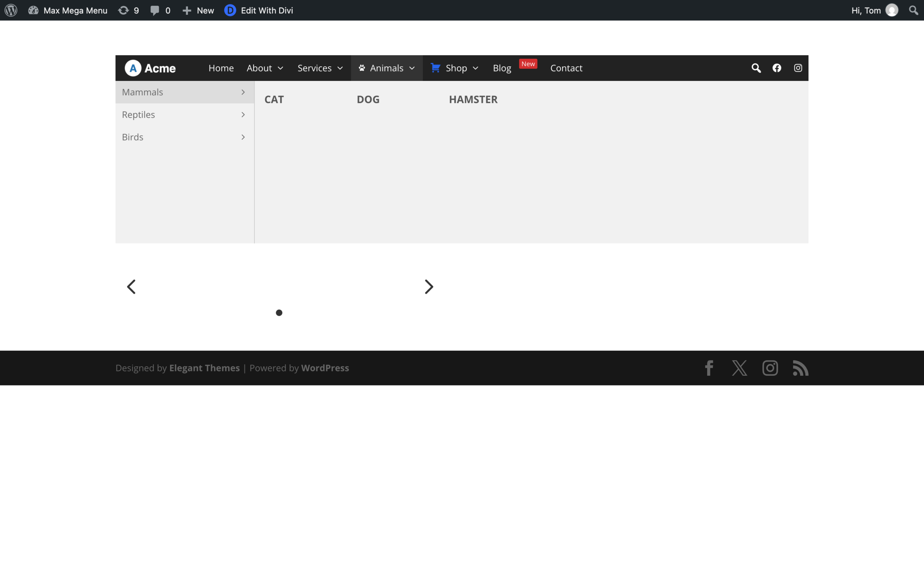
Task: Open Elegant Themes footer link
Action: coord(204,368)
